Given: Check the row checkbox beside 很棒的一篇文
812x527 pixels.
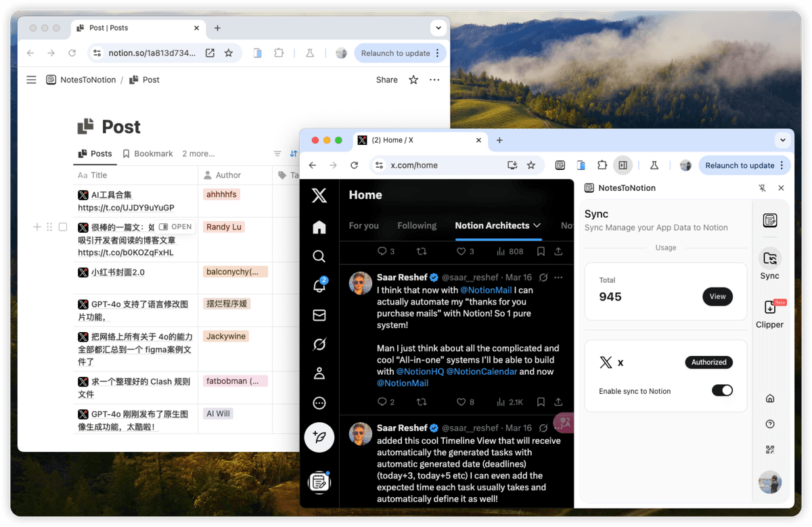Looking at the screenshot, I should 63,227.
